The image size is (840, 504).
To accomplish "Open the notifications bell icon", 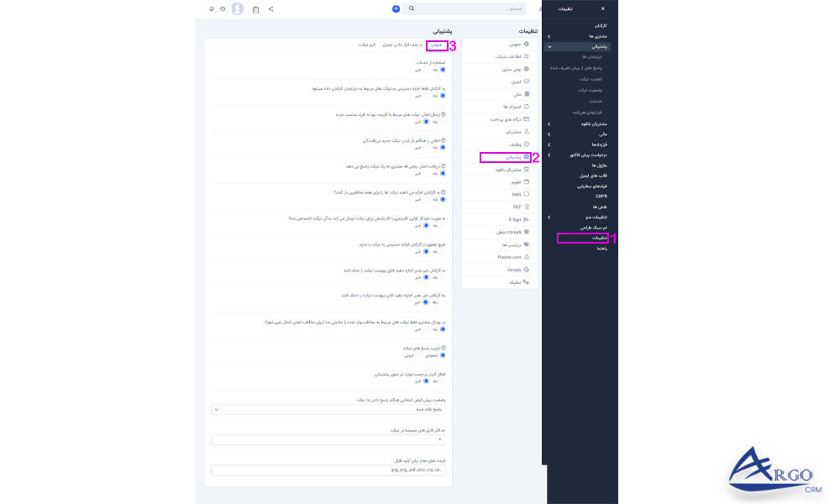I will (212, 9).
